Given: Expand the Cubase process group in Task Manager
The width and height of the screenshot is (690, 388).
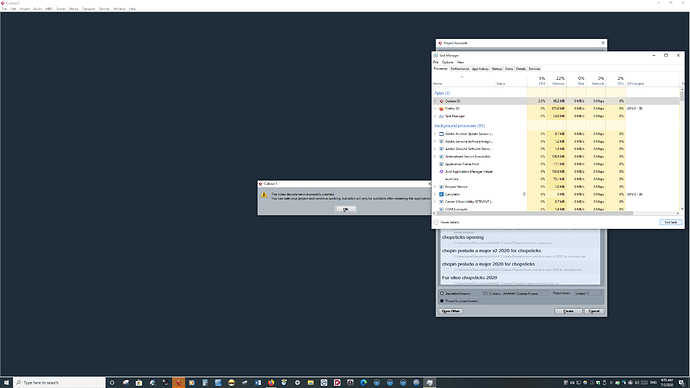Looking at the screenshot, I should pyautogui.click(x=435, y=101).
